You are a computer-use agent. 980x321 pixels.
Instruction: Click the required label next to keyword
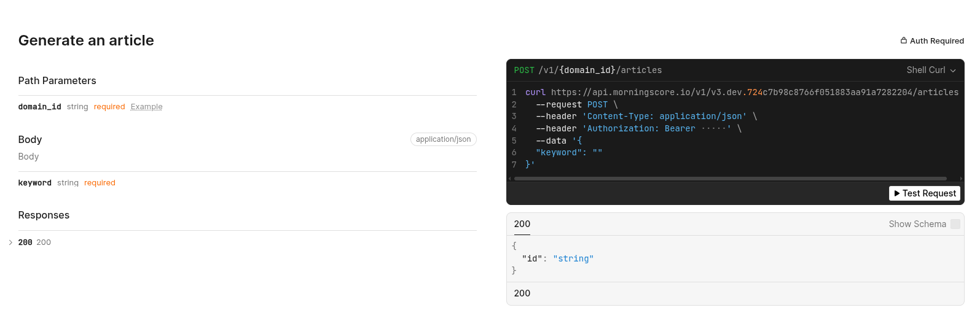(x=100, y=183)
